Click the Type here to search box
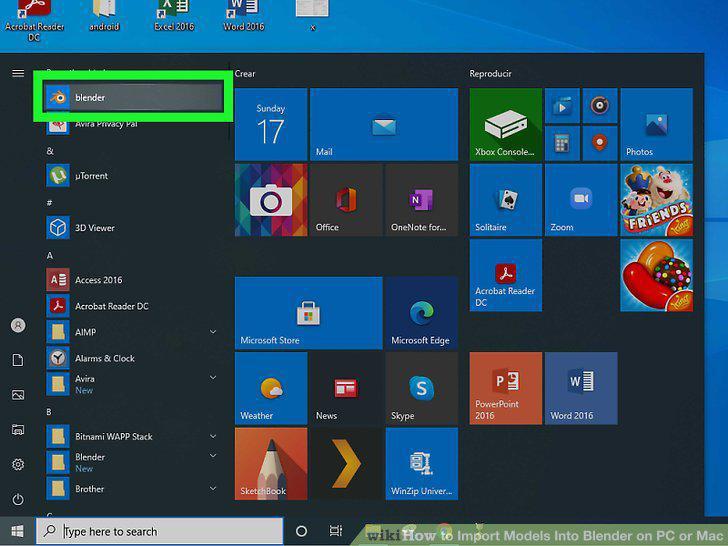728x546 pixels. [x=160, y=531]
